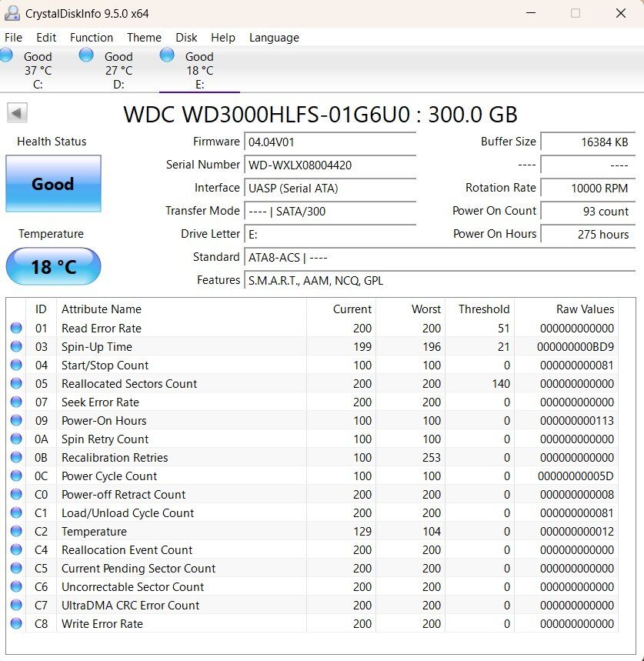Click the Firmware field 04.04V01
Viewport: 644px width, 661px height.
coord(330,142)
